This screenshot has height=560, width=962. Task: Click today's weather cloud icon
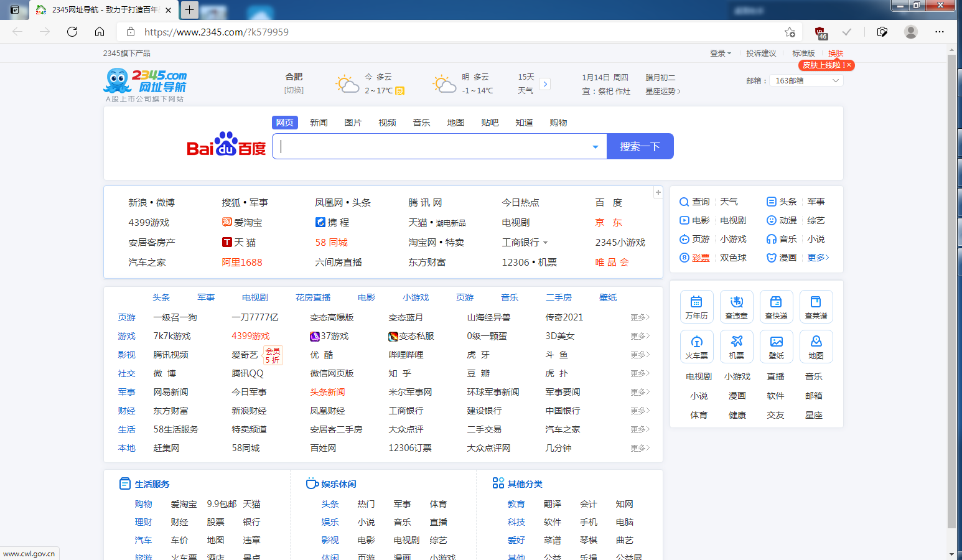point(347,84)
